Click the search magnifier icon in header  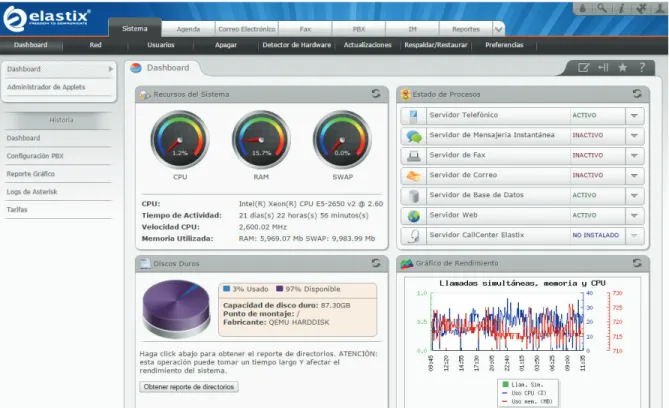(602, 8)
